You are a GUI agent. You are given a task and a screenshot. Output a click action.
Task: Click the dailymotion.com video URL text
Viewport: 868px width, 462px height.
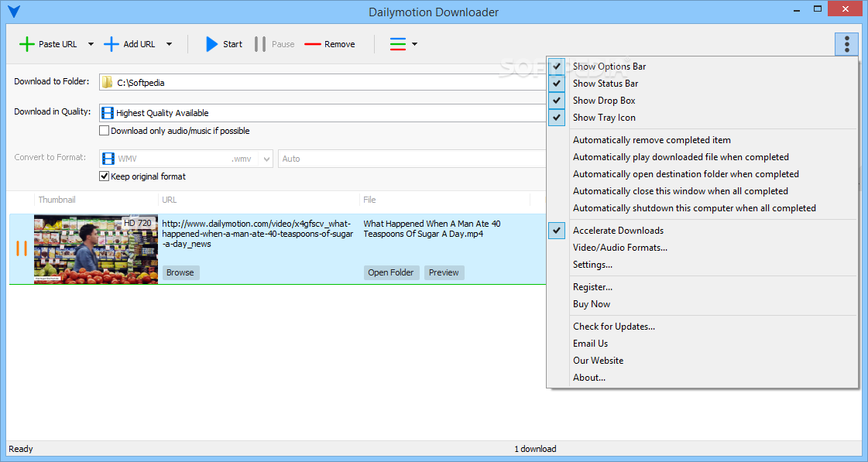pyautogui.click(x=257, y=234)
